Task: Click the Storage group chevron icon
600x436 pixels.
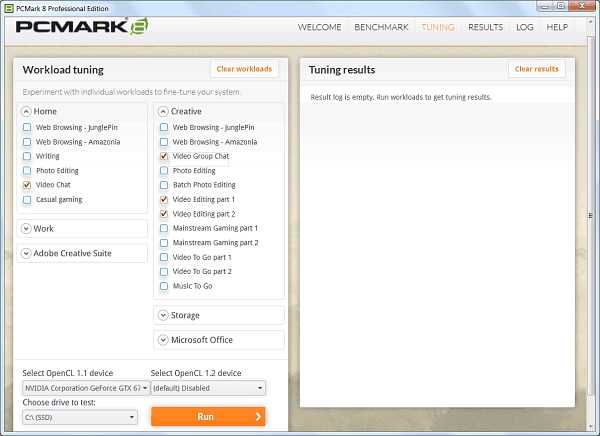Action: 163,315
